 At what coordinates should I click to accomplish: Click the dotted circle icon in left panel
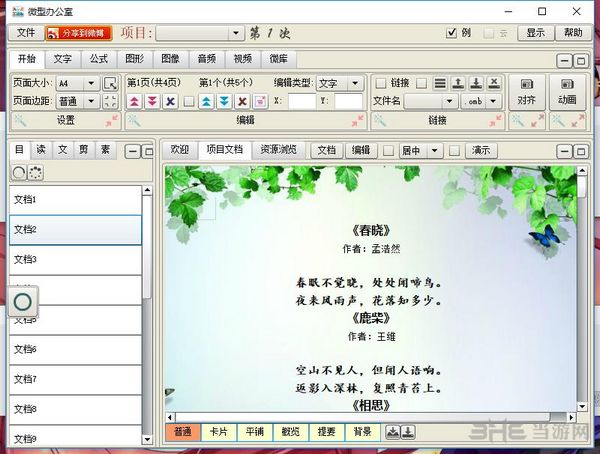click(36, 173)
